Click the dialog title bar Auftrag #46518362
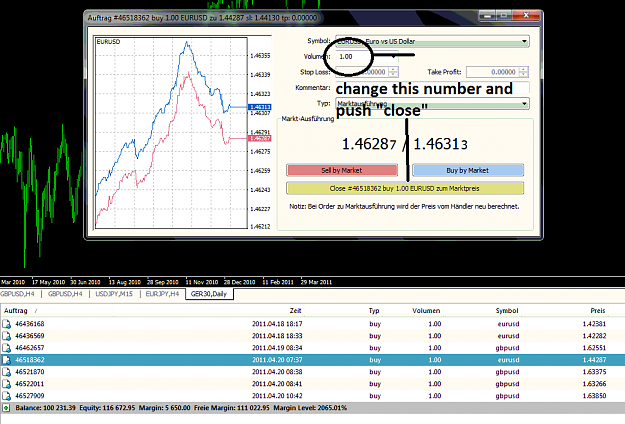625x424 pixels. (x=202, y=18)
